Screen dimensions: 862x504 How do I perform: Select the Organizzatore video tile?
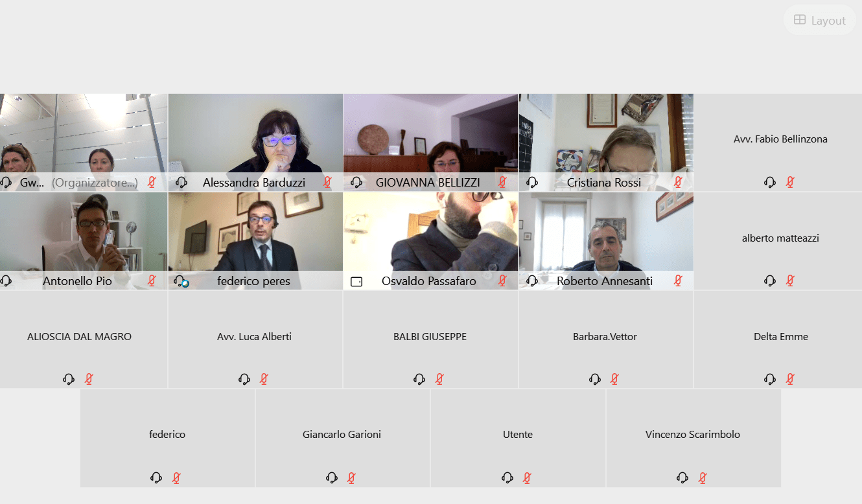[84, 142]
